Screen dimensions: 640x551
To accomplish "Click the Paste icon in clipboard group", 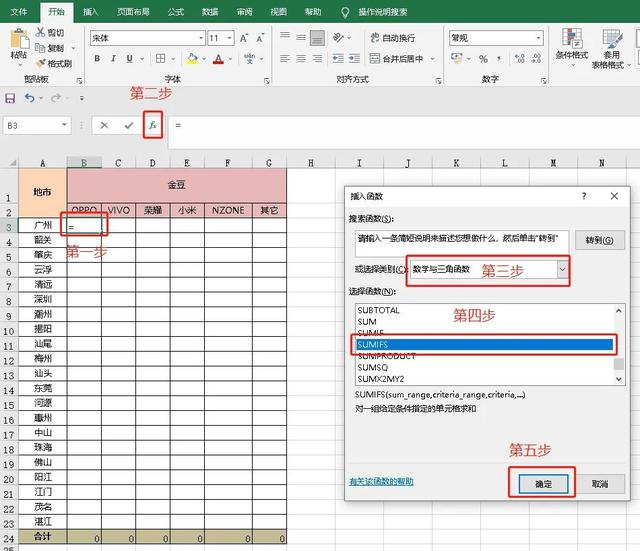I will (19, 39).
